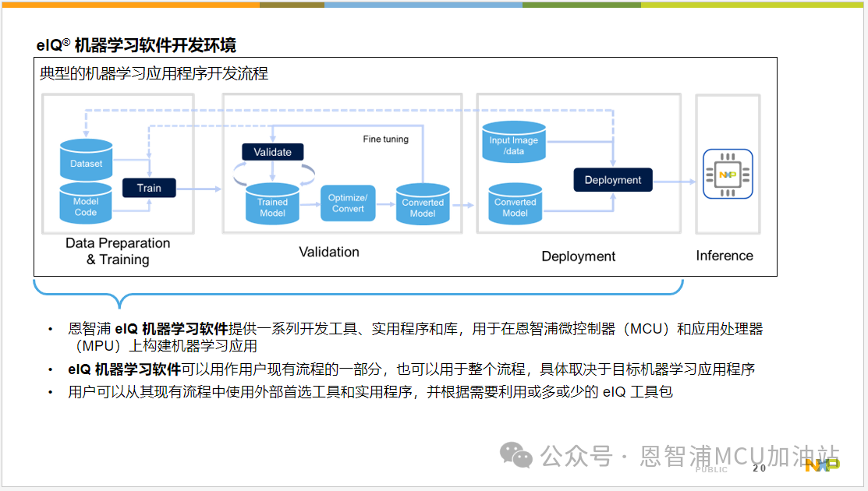Click the dark Deployment box in the diagram
The width and height of the screenshot is (868, 491).
point(613,180)
